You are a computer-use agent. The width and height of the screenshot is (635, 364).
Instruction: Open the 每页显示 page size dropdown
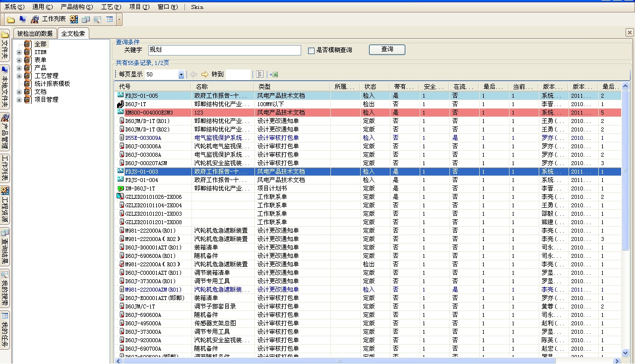[181, 74]
